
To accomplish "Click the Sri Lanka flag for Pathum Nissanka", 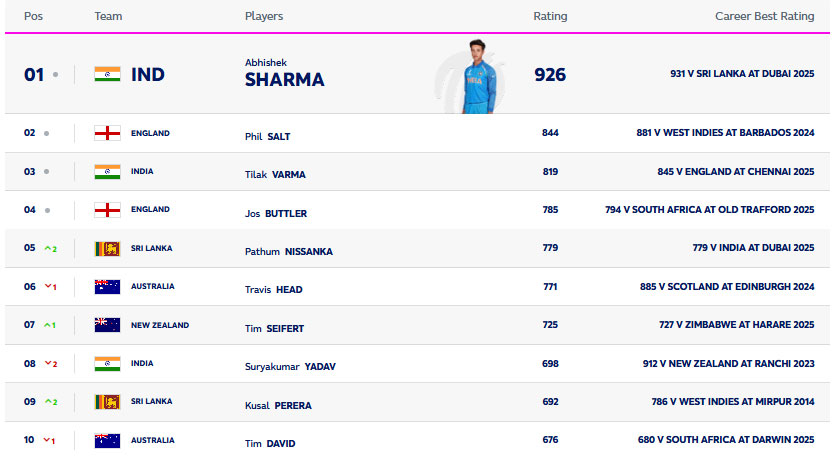I will [x=107, y=248].
